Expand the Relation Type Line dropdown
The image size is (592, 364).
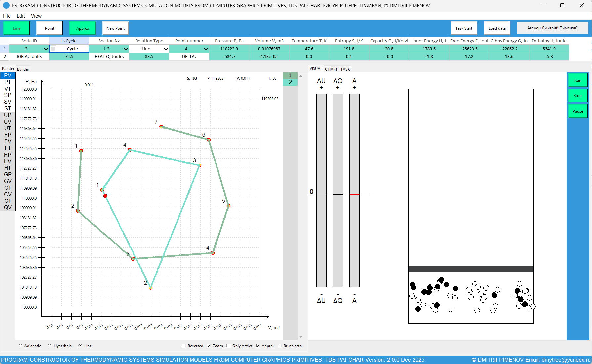166,49
